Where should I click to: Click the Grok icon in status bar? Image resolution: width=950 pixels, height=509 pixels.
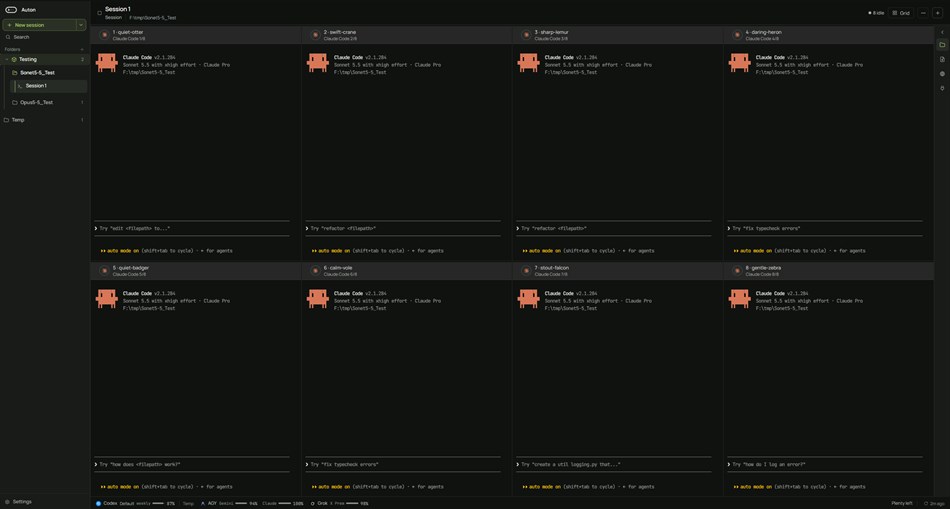[x=313, y=503]
